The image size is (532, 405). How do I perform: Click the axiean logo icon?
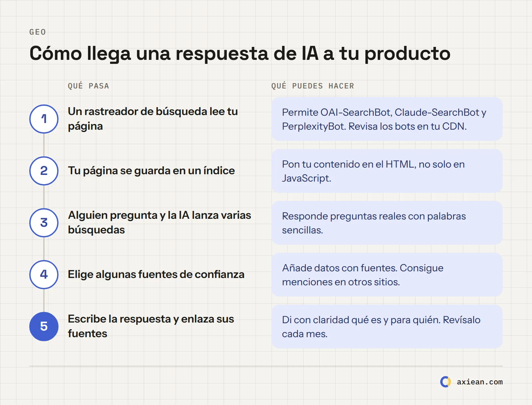coord(446,382)
